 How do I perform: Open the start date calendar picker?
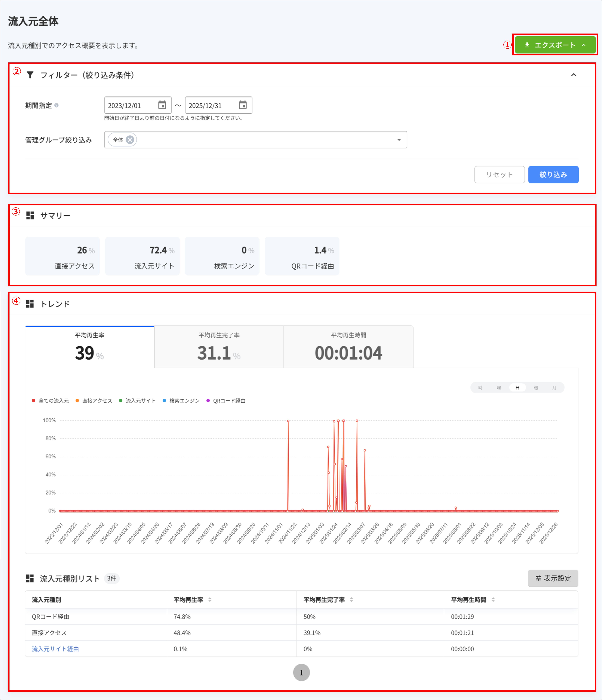(x=162, y=105)
